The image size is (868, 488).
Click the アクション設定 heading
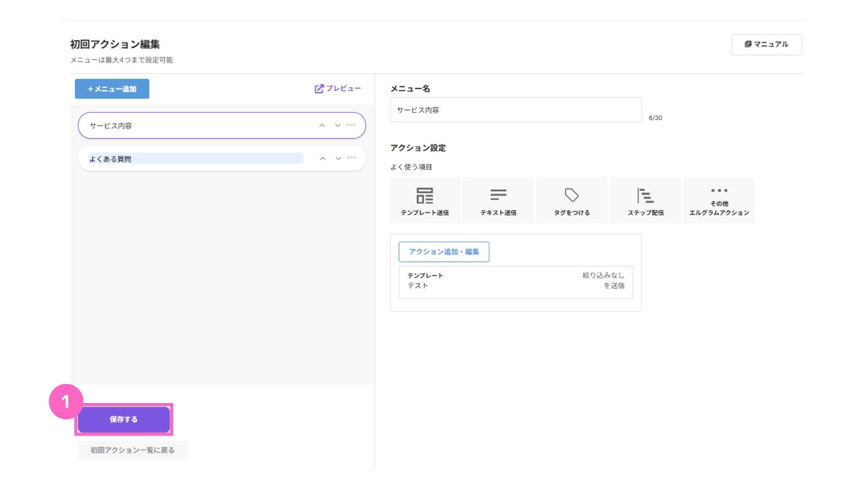tap(418, 148)
